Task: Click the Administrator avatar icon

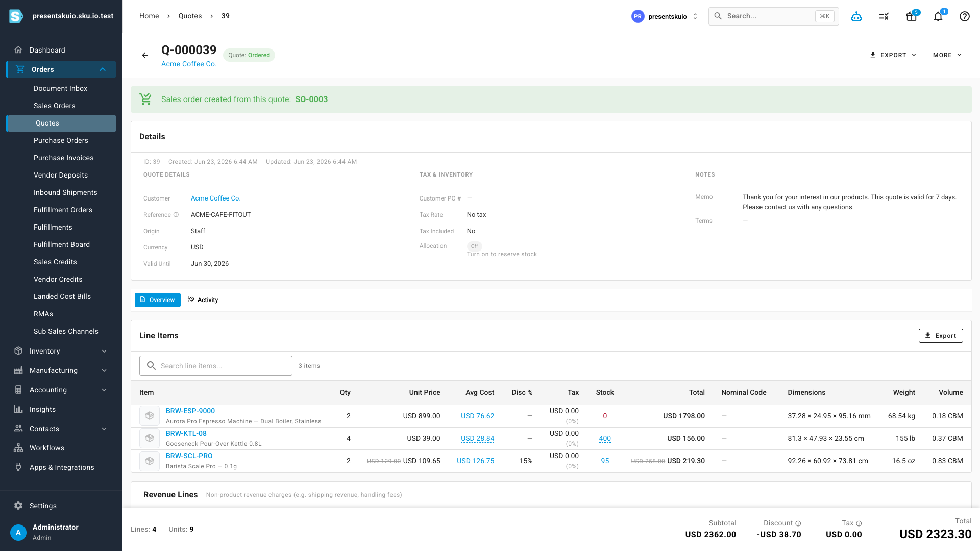Action: coord(18,532)
